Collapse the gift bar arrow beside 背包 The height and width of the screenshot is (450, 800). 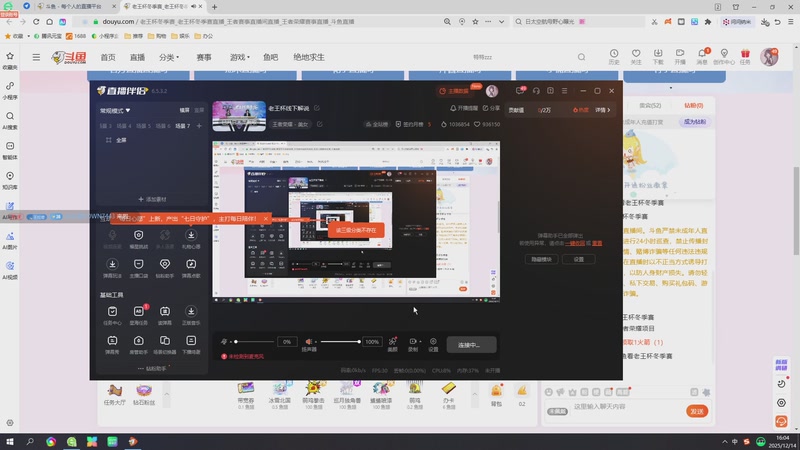tap(474, 394)
